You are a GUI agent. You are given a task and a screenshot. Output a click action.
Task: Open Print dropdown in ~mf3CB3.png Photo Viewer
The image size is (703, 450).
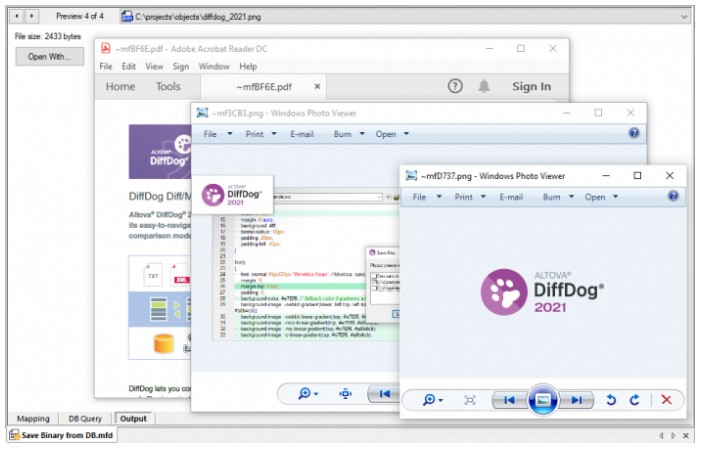[260, 134]
